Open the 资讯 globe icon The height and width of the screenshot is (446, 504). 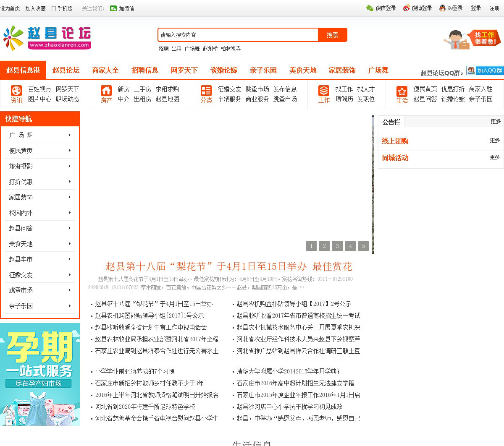click(x=16, y=91)
